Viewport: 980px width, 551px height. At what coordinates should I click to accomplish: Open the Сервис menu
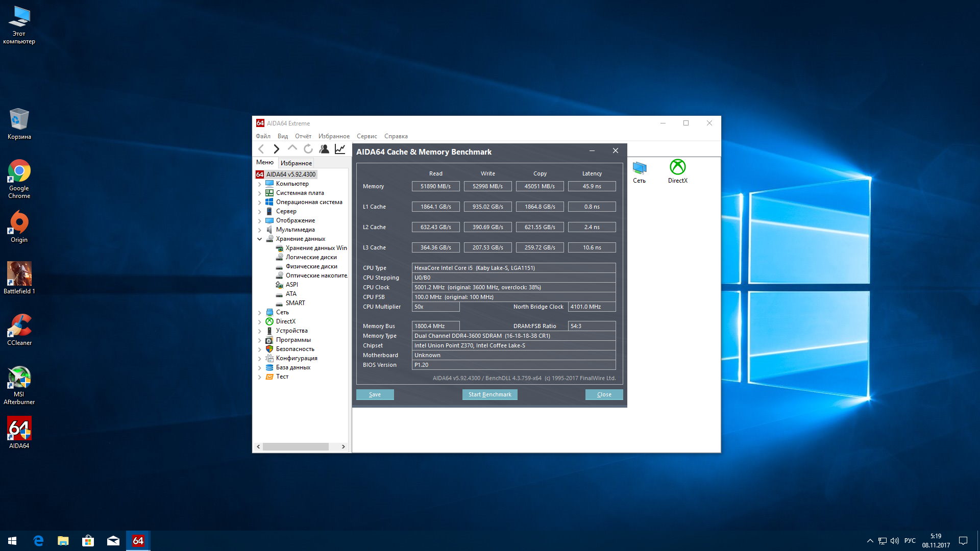tap(366, 136)
